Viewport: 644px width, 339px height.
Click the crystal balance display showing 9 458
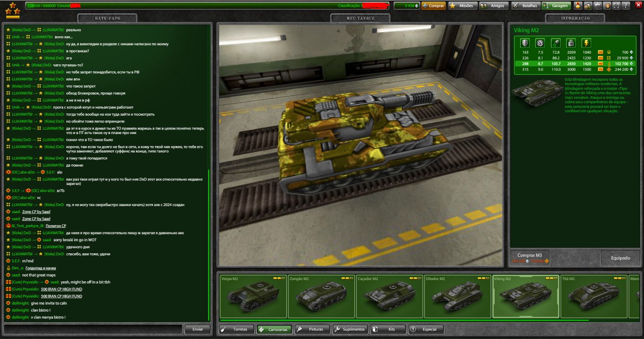coord(406,6)
